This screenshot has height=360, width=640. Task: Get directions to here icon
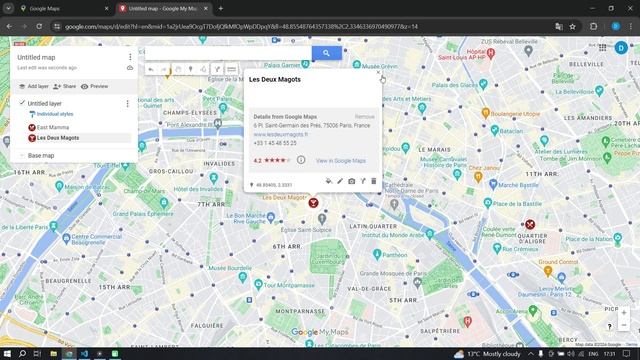(x=363, y=181)
